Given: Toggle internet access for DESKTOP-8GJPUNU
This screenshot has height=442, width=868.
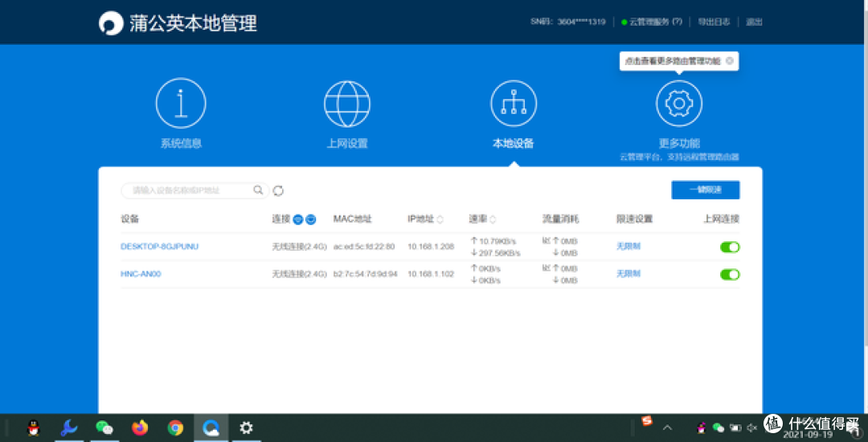Looking at the screenshot, I should [730, 248].
